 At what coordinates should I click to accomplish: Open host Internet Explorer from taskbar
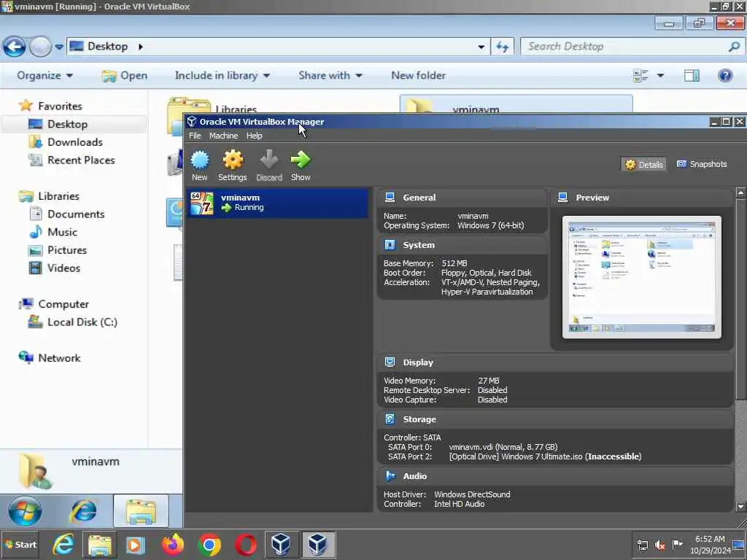[x=63, y=545]
